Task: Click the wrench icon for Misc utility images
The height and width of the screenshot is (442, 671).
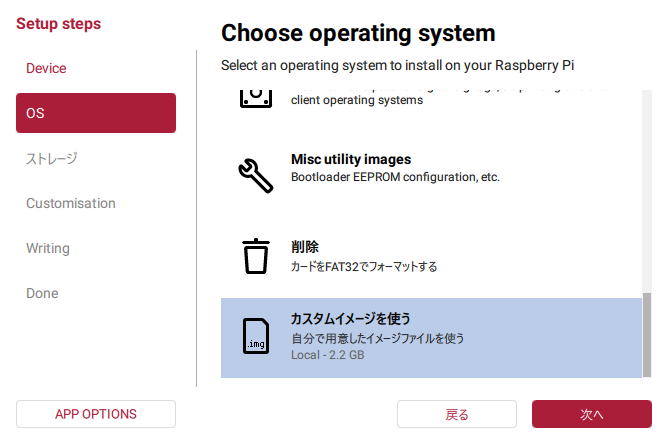Action: (x=255, y=175)
